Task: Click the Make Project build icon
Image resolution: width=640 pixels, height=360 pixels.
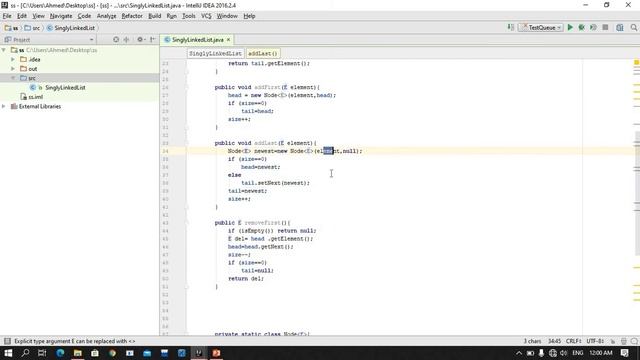Action: tap(510, 27)
